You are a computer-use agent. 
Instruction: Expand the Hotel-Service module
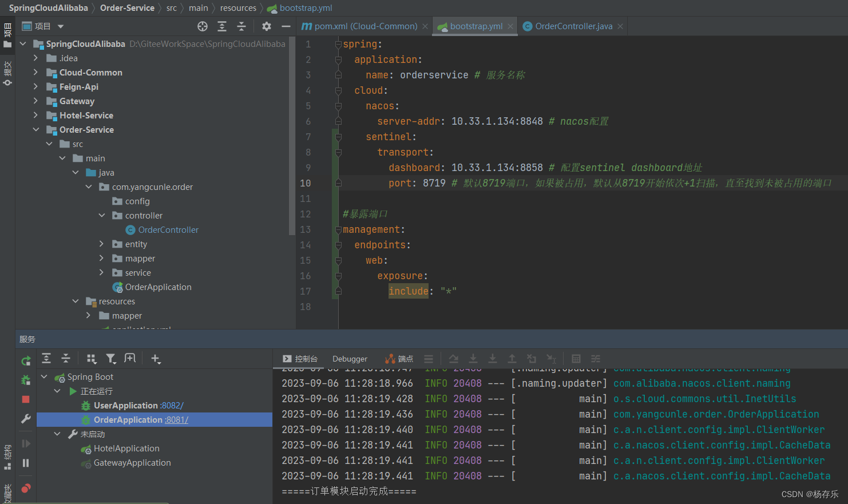(35, 115)
